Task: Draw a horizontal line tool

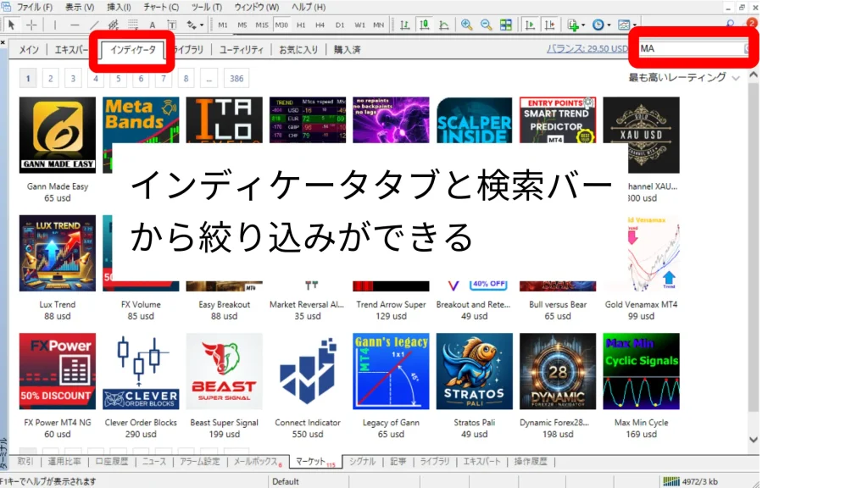Action: [x=75, y=25]
